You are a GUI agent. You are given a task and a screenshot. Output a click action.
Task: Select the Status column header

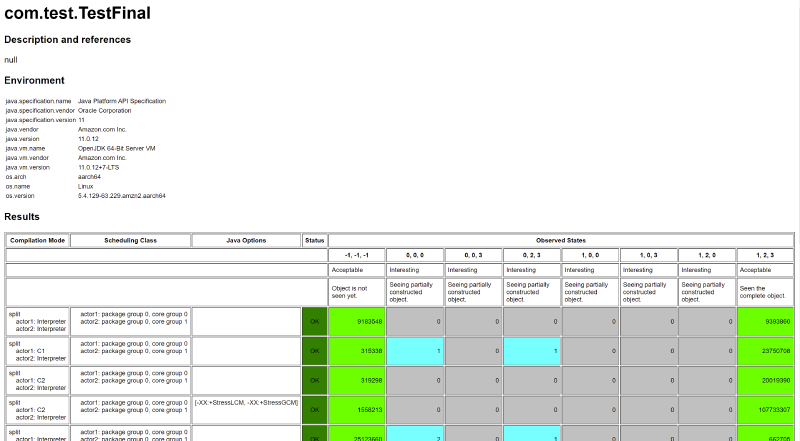315,240
